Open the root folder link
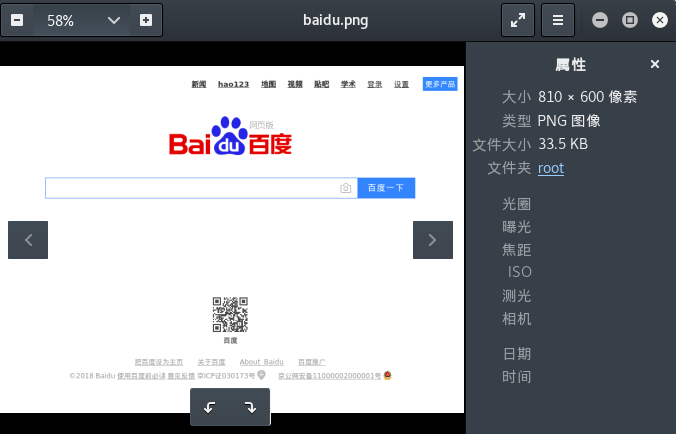676x434 pixels. tap(551, 168)
